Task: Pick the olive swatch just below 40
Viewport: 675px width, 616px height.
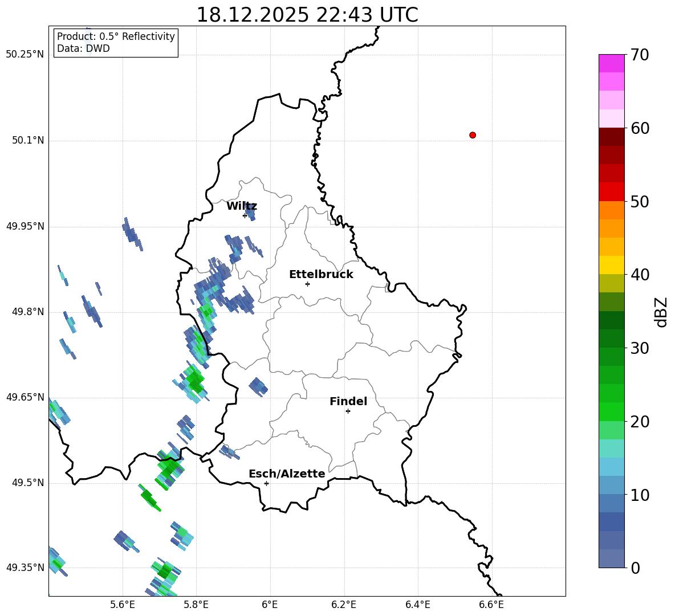Action: click(x=611, y=283)
